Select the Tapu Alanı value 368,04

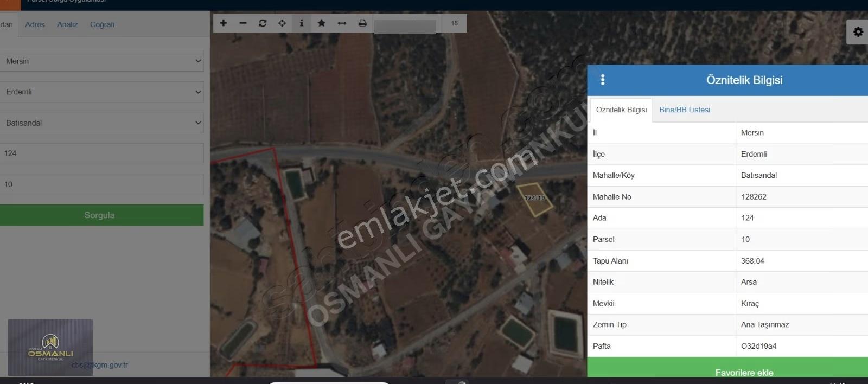pos(752,261)
